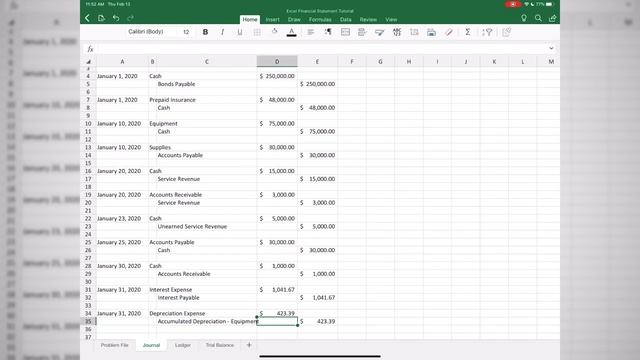Click the AutoSum sigma icon

[468, 32]
